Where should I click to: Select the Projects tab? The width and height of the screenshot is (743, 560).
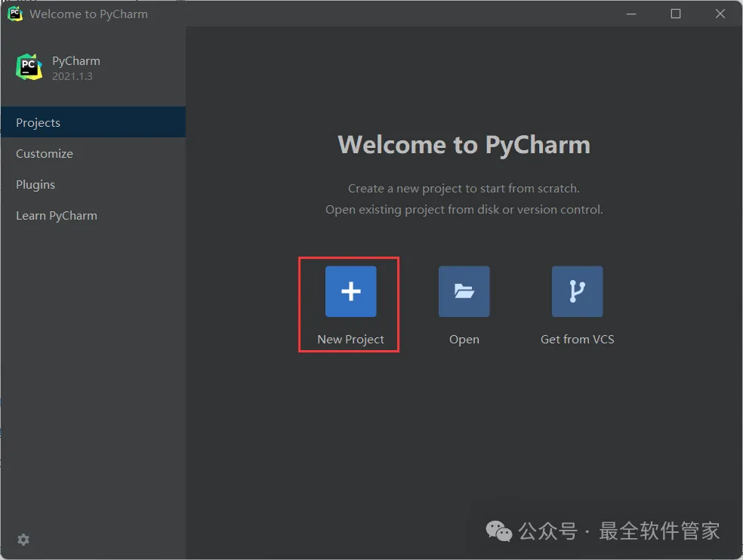(94, 122)
